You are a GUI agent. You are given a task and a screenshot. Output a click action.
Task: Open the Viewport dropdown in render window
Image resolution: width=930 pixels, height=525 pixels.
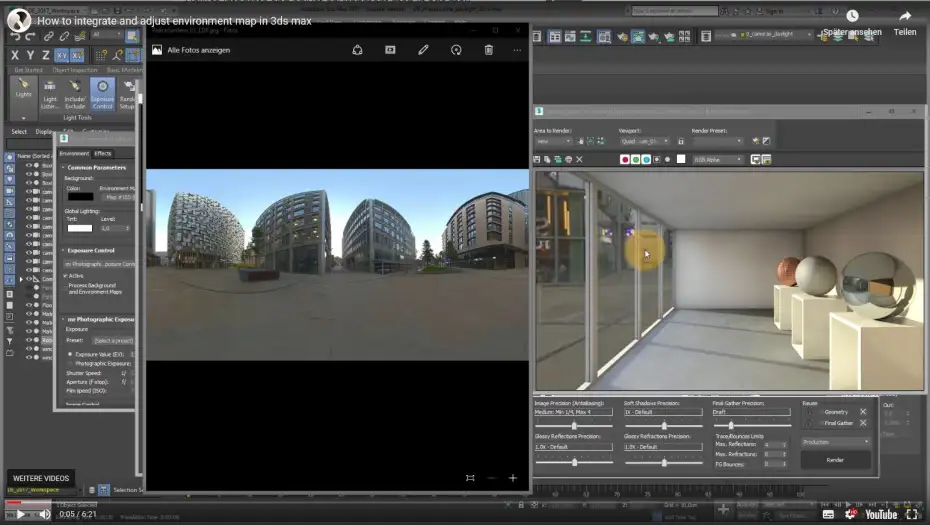pos(645,142)
